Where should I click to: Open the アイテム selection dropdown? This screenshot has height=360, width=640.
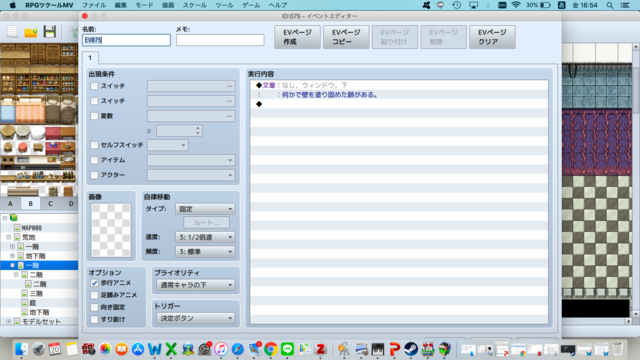coord(191,160)
